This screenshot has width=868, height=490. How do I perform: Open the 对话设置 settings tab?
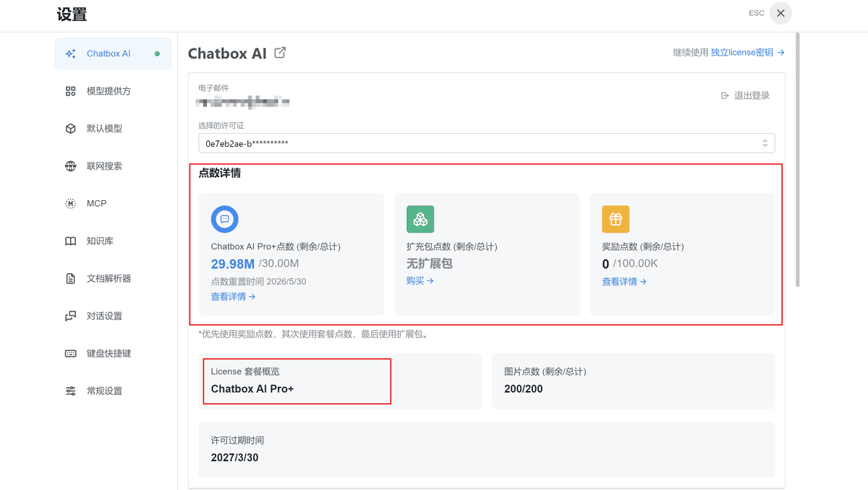pos(113,317)
